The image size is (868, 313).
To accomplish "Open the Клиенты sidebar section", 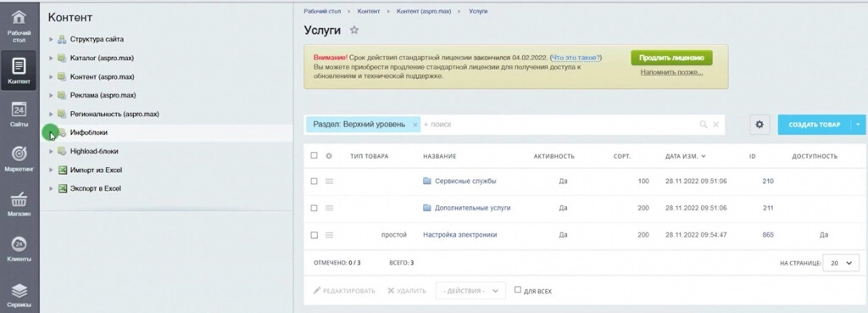I will 19,249.
